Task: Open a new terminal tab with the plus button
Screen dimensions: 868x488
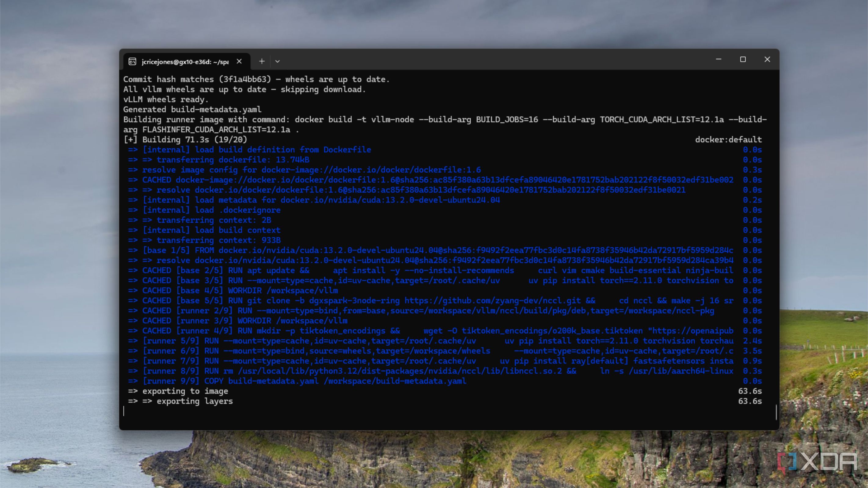Action: pyautogui.click(x=262, y=61)
